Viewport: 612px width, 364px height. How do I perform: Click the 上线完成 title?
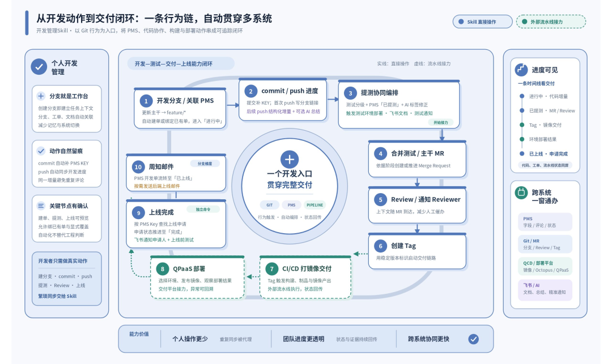pos(161,212)
